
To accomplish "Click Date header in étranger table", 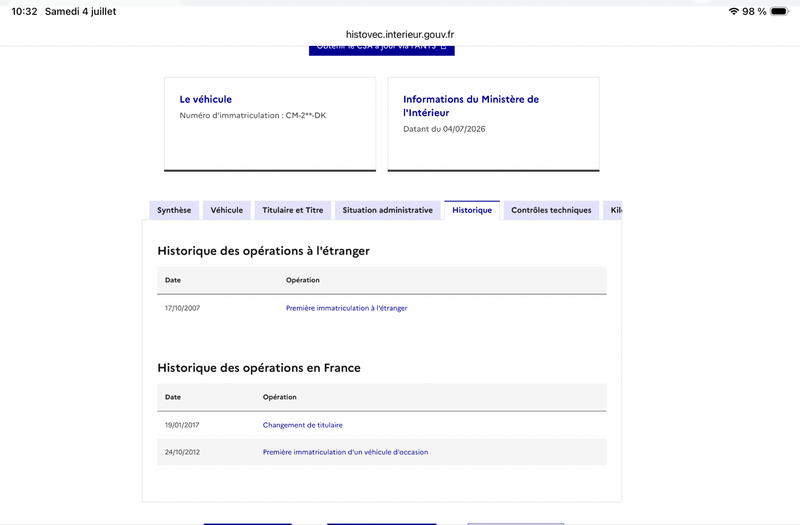I will pyautogui.click(x=172, y=280).
